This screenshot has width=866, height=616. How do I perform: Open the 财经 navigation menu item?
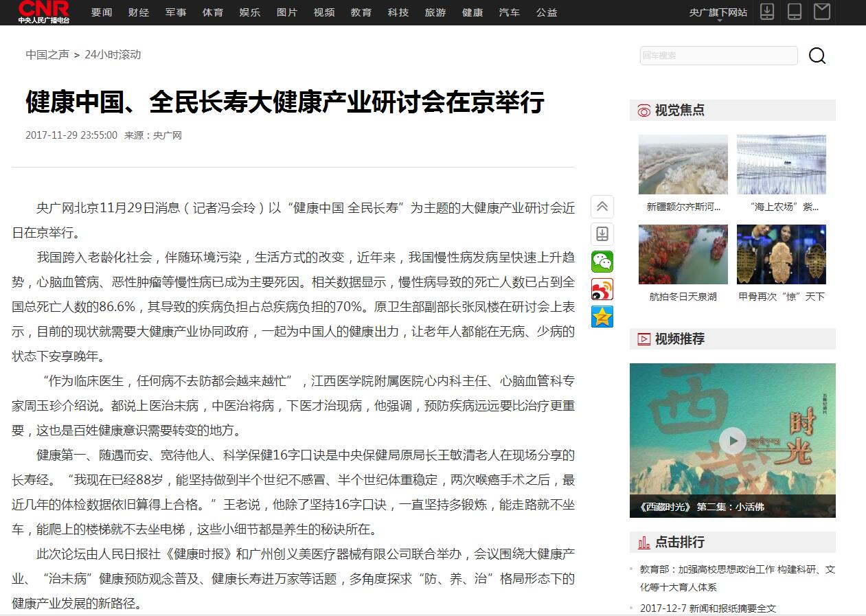pos(139,12)
